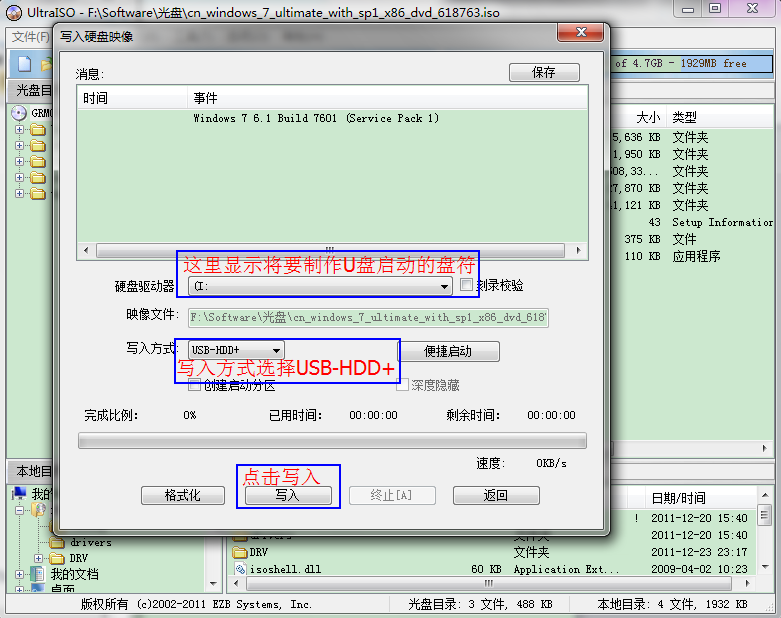Select the Setup Information row with size 43
The height and width of the screenshot is (618, 781).
(x=692, y=222)
